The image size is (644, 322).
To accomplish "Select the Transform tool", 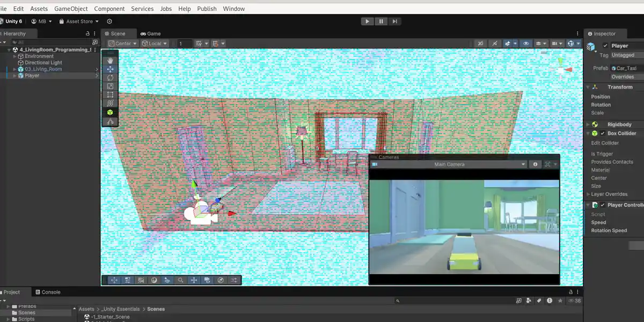I will tap(110, 104).
